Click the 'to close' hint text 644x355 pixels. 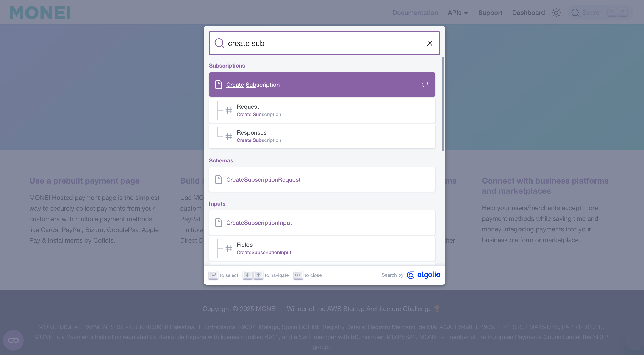click(313, 275)
